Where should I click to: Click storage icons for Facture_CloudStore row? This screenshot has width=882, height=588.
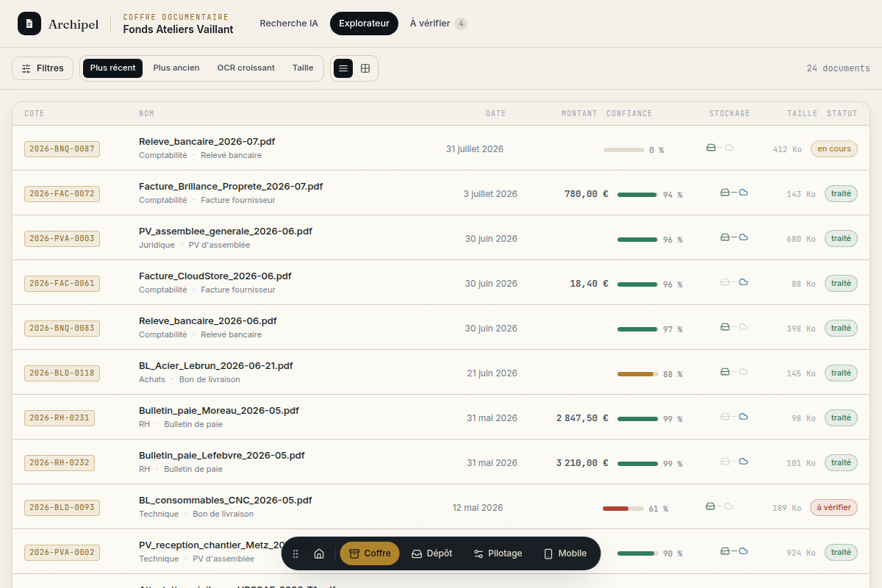734,282
